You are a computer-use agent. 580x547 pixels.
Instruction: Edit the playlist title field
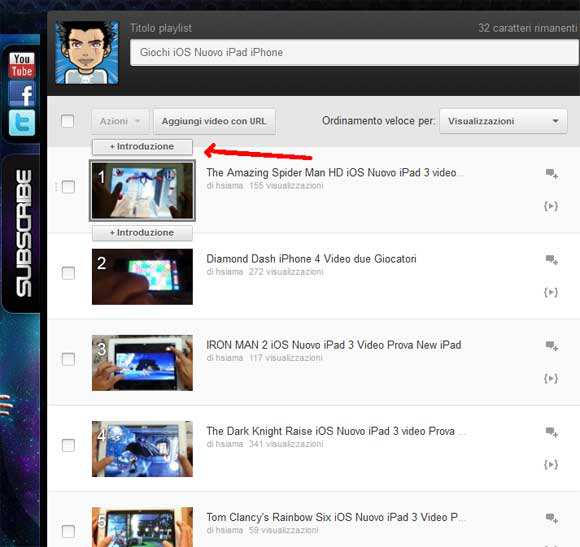[x=354, y=53]
